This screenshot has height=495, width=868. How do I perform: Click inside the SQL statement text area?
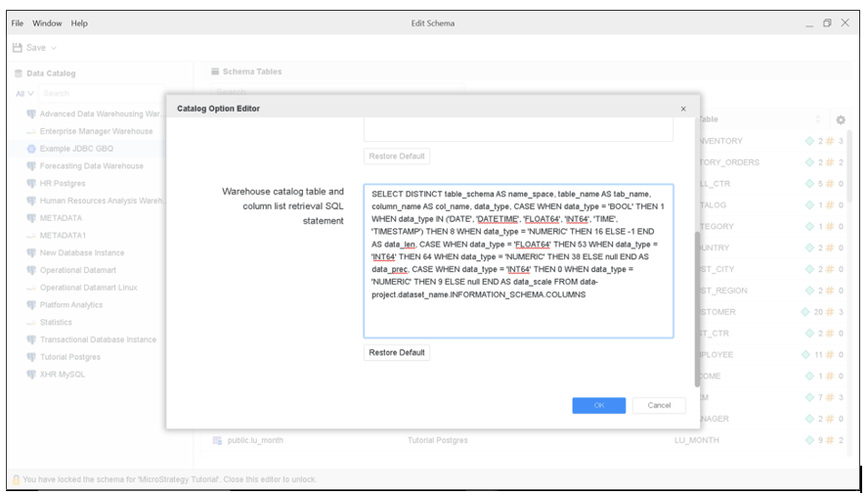pyautogui.click(x=518, y=261)
